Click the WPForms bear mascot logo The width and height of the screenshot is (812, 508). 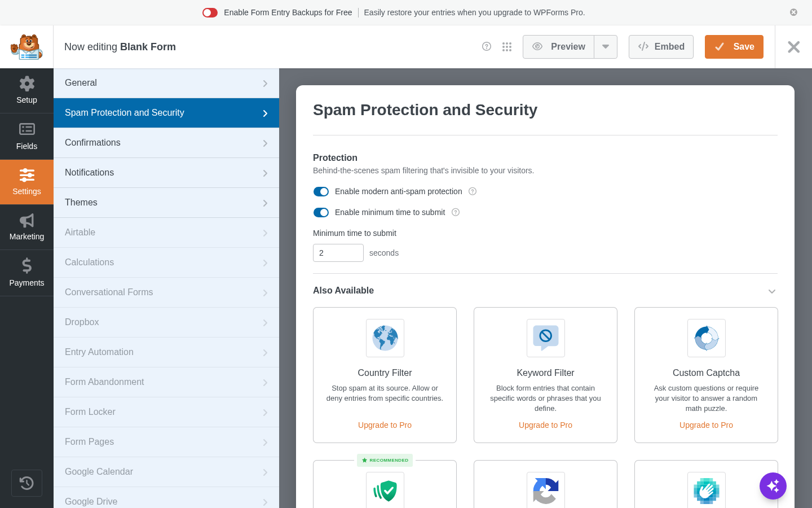[x=27, y=47]
